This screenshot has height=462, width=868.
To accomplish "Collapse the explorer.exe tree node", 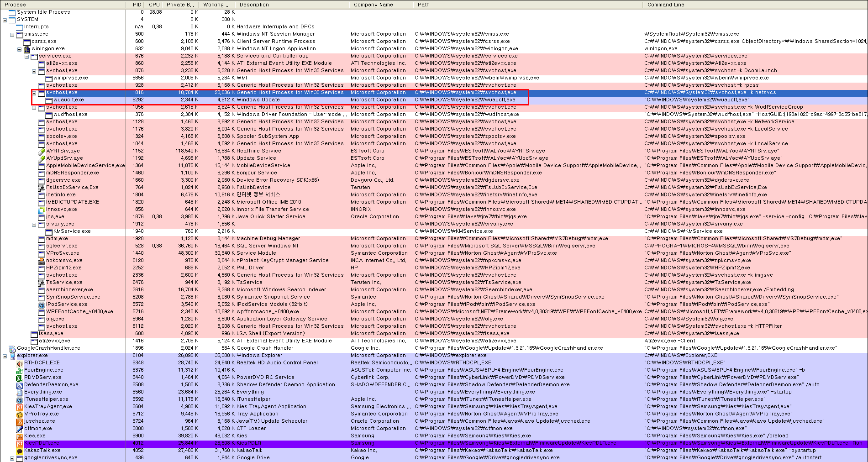I will coord(5,356).
